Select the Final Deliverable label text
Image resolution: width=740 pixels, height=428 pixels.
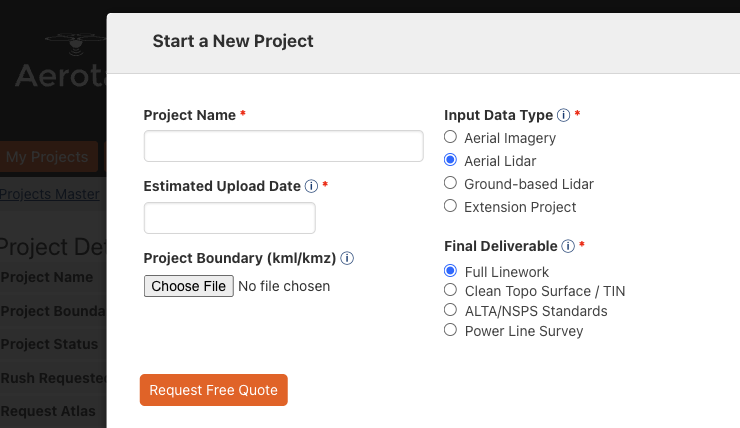(x=501, y=246)
